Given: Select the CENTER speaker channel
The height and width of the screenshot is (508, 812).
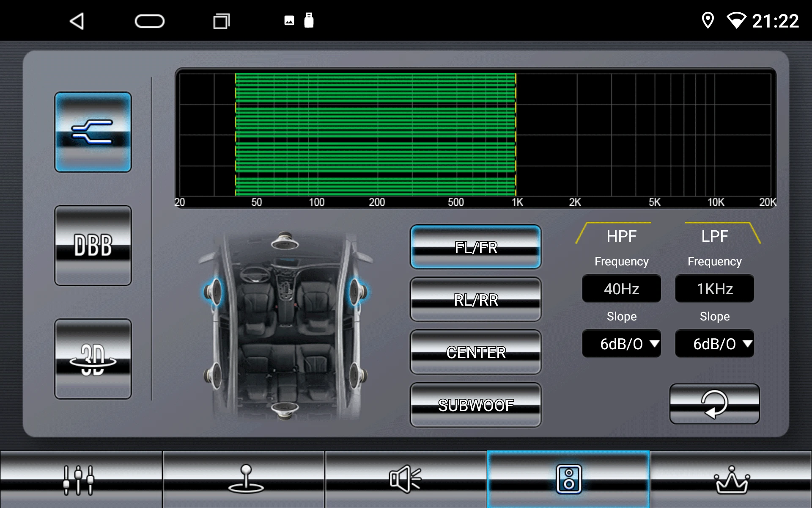Looking at the screenshot, I should [x=475, y=352].
